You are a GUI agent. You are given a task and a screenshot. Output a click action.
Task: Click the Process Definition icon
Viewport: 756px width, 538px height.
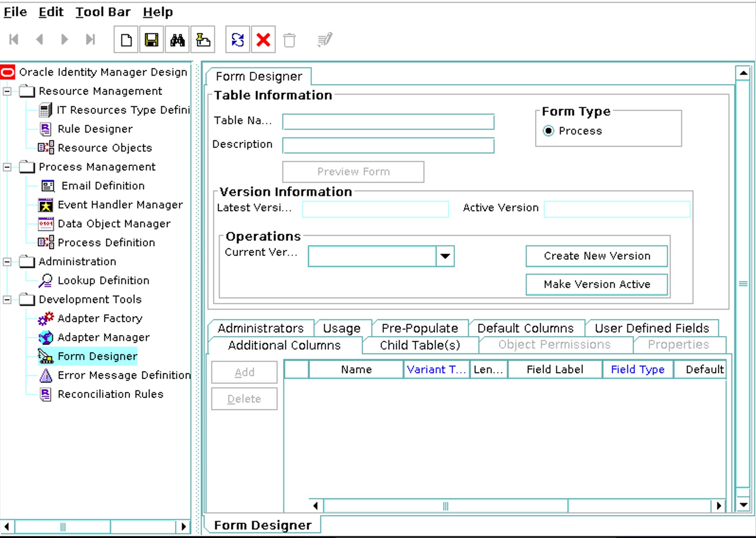(x=46, y=242)
